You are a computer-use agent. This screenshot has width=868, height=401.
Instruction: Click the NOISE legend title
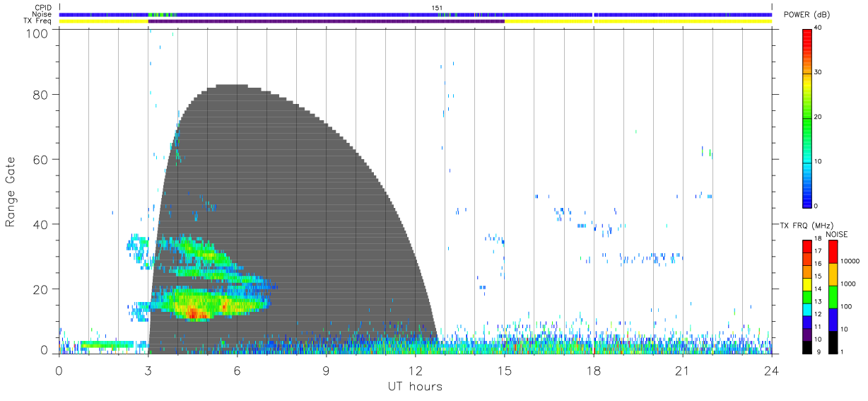(x=835, y=234)
